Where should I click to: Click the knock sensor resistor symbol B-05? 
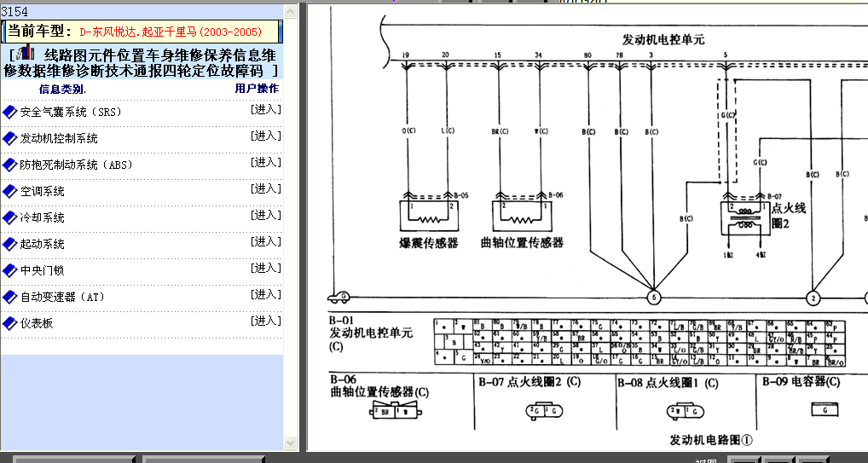(430, 216)
